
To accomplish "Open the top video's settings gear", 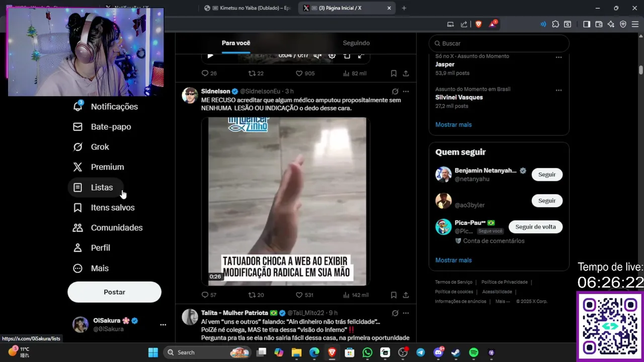I will (x=332, y=56).
